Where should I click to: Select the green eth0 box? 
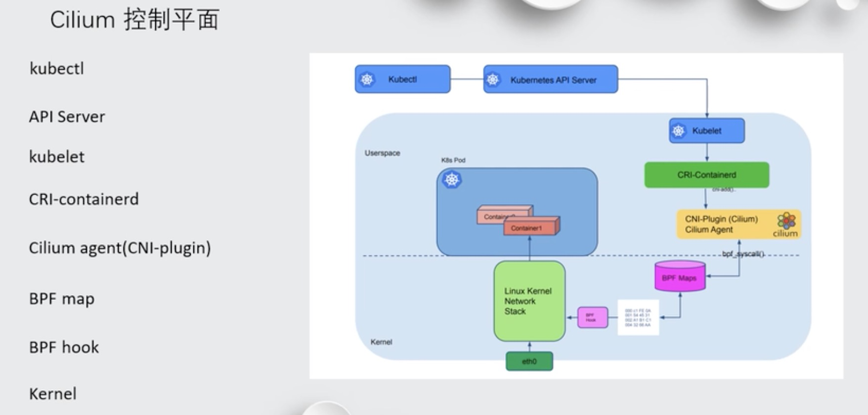point(529,361)
